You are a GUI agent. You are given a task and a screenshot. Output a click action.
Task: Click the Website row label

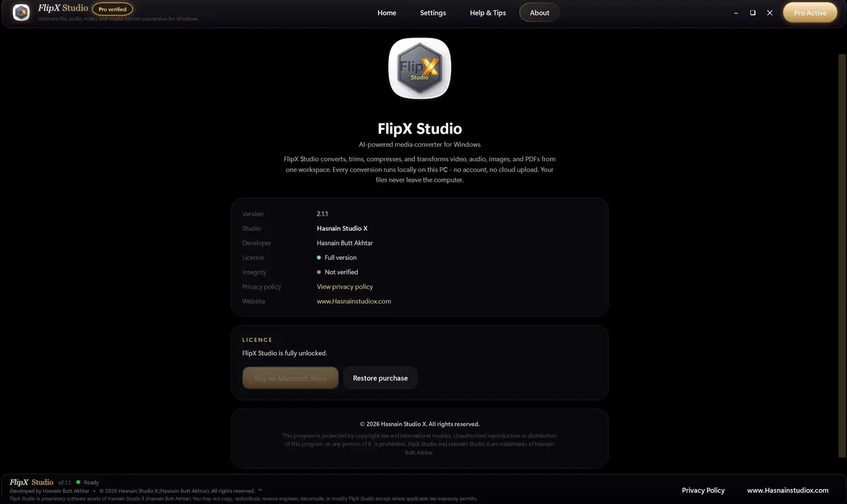(253, 301)
